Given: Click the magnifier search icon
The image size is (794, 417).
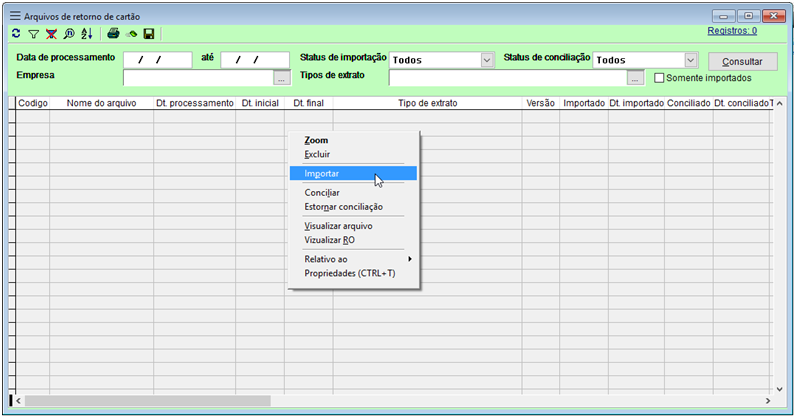Looking at the screenshot, I should click(x=68, y=34).
